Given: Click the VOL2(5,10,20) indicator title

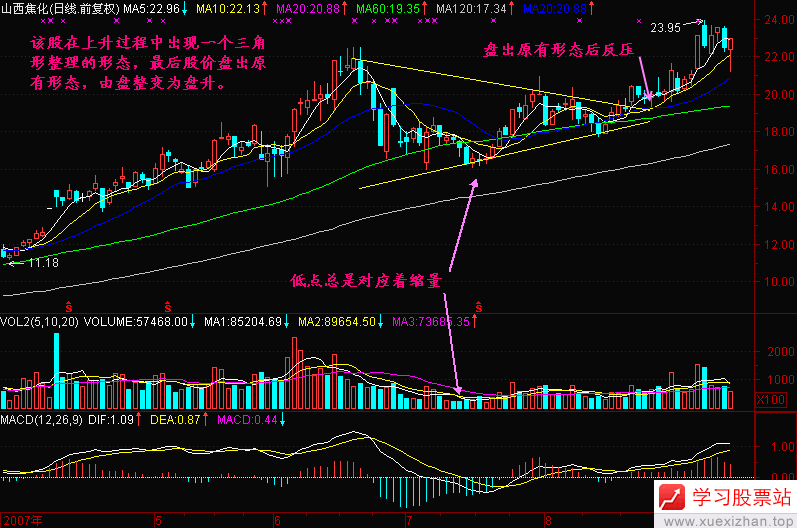Looking at the screenshot, I should point(39,322).
